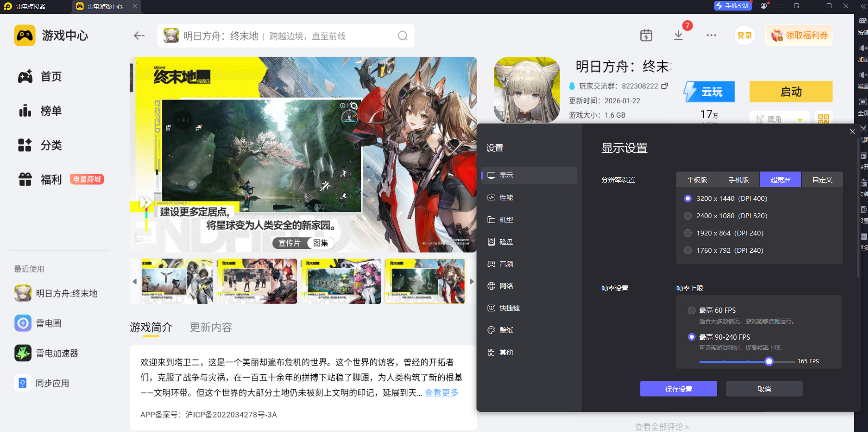This screenshot has width=868, height=432.
Task: Show previous screenshots with the left carousel arrow
Action: (x=134, y=282)
